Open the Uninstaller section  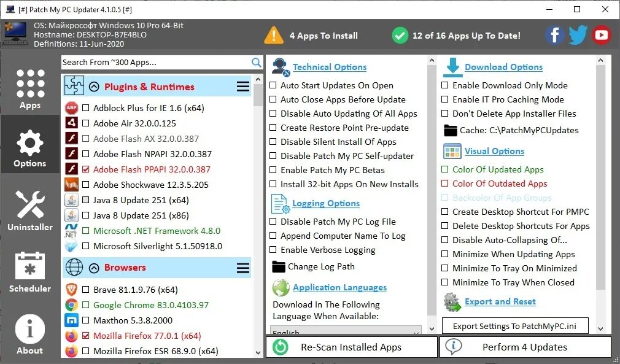click(x=30, y=211)
